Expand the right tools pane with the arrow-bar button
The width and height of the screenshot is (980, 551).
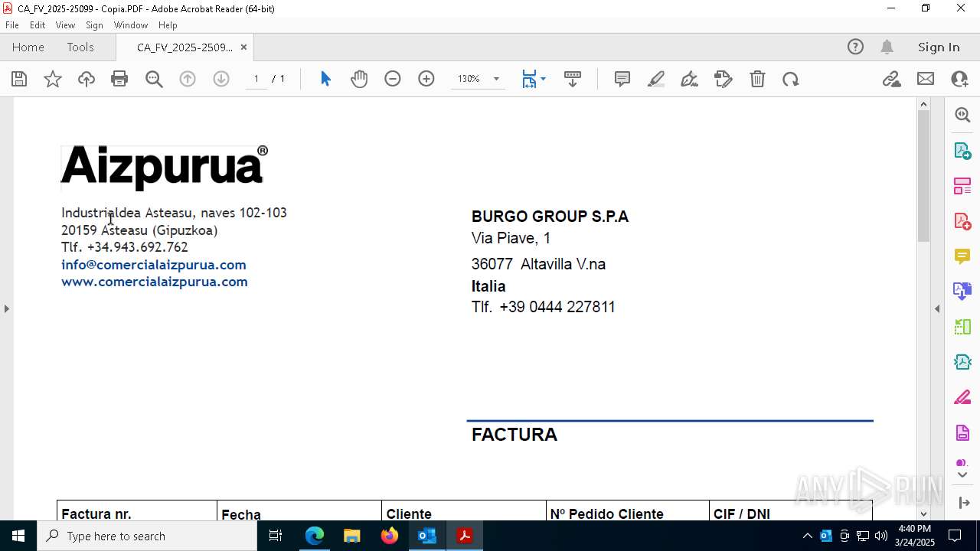click(962, 503)
